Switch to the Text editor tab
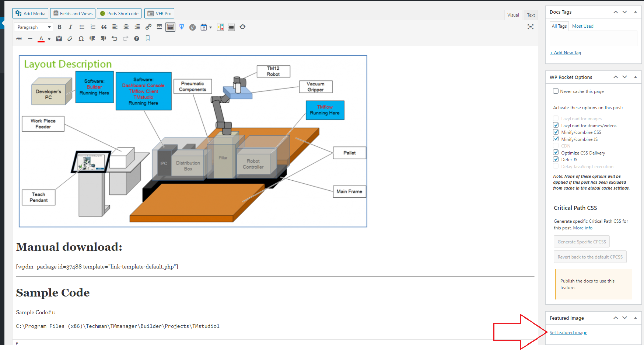644x357 pixels. 531,15
